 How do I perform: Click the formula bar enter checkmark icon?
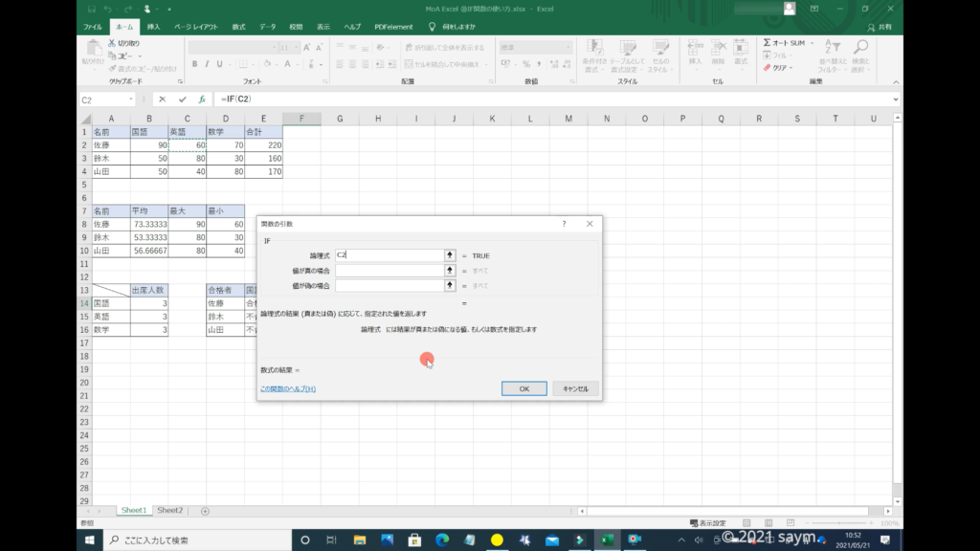182,99
